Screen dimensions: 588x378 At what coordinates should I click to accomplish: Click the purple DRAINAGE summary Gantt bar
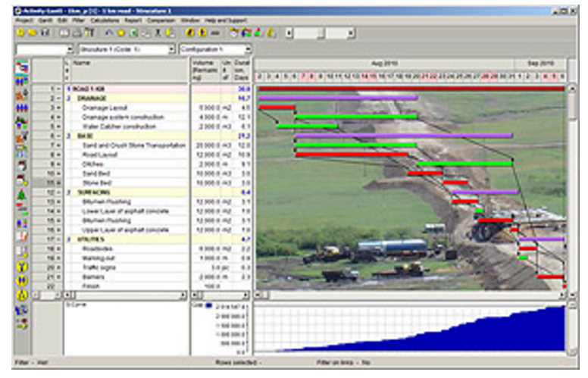coord(338,98)
